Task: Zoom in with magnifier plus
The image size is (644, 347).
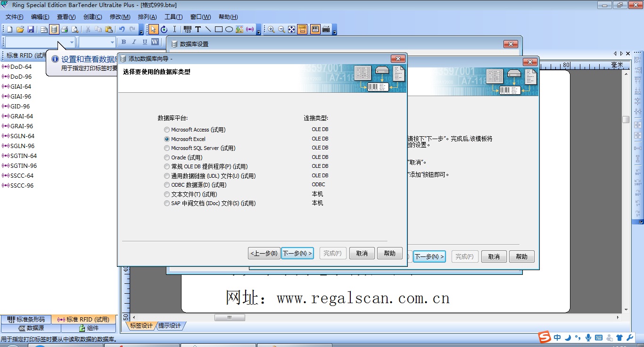Action: coord(271,29)
